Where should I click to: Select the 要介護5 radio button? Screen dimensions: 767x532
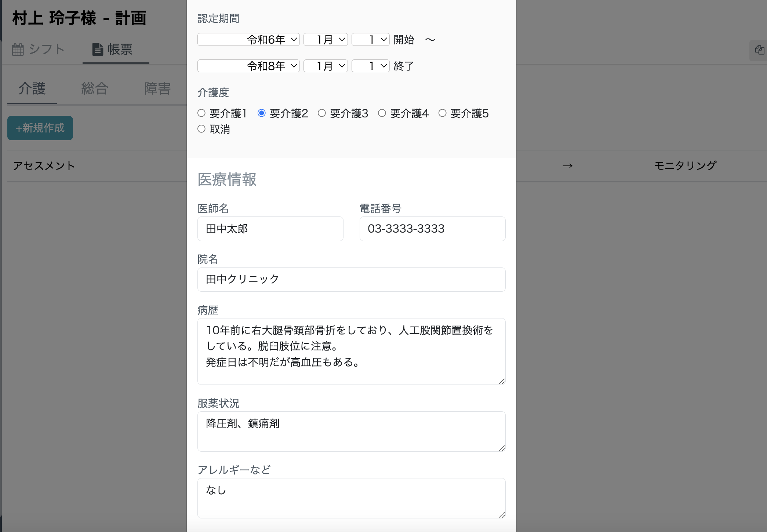click(x=442, y=113)
